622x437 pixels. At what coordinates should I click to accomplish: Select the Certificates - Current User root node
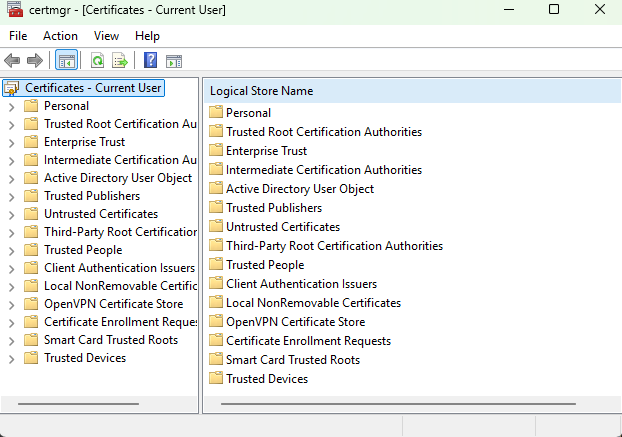(x=83, y=88)
